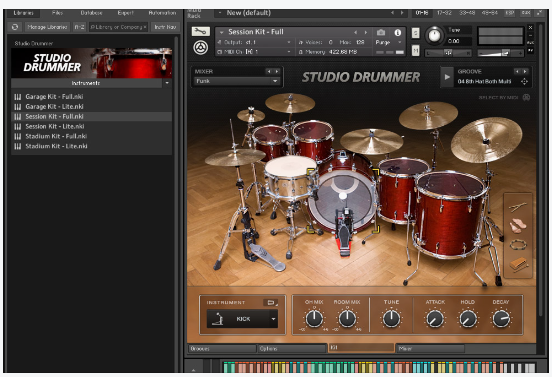Toggle the KSP rack button
This screenshot has height=377, width=552.
pyautogui.click(x=510, y=13)
